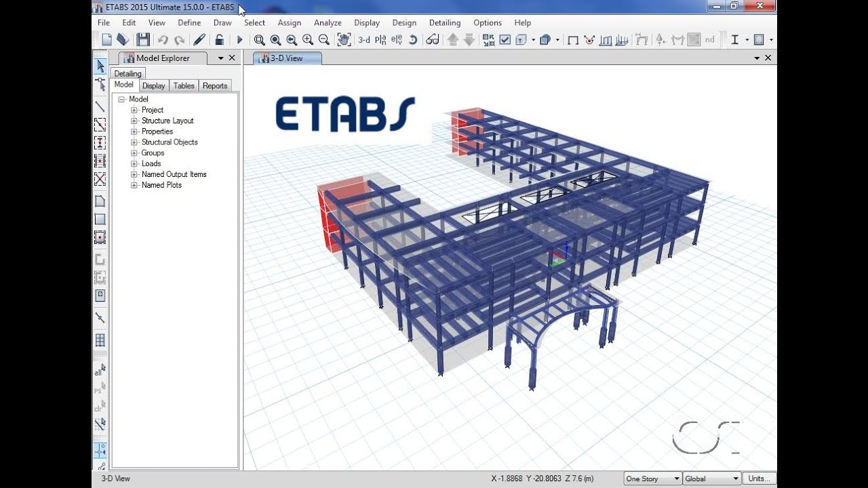
Task: Open the concrete design toolbar dropdown arrow
Action: click(x=772, y=40)
